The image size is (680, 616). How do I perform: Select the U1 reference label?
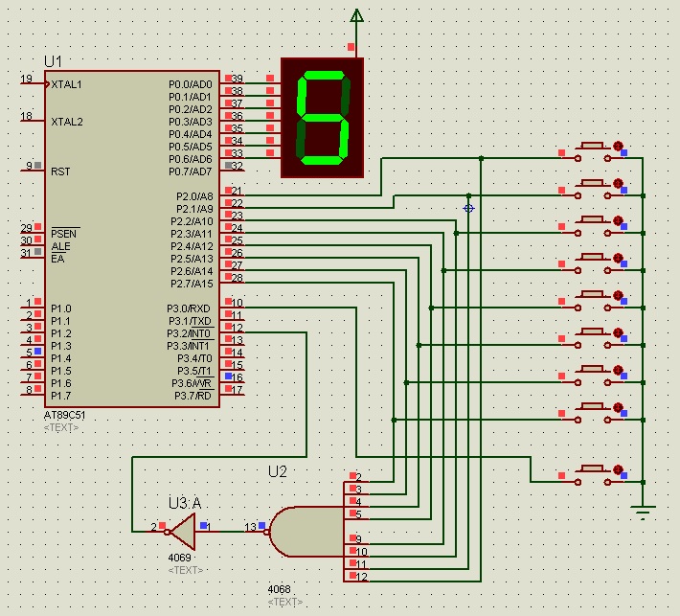53,61
